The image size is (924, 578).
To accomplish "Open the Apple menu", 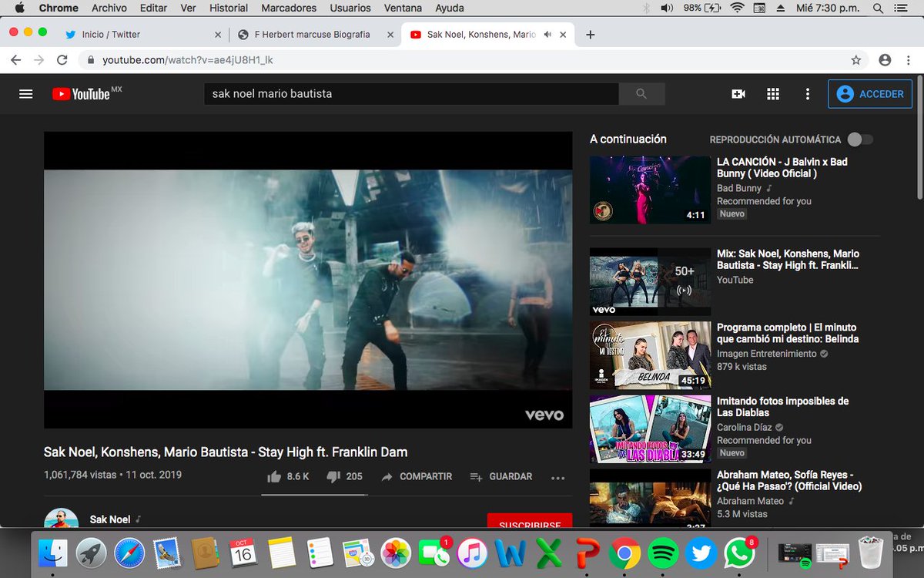I will point(19,8).
